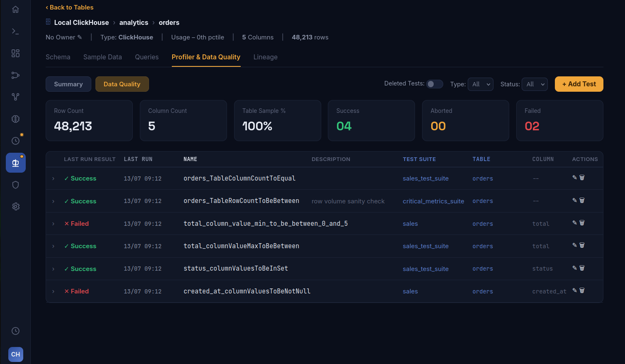Click the Success card showing 04
The image size is (625, 364).
point(371,120)
